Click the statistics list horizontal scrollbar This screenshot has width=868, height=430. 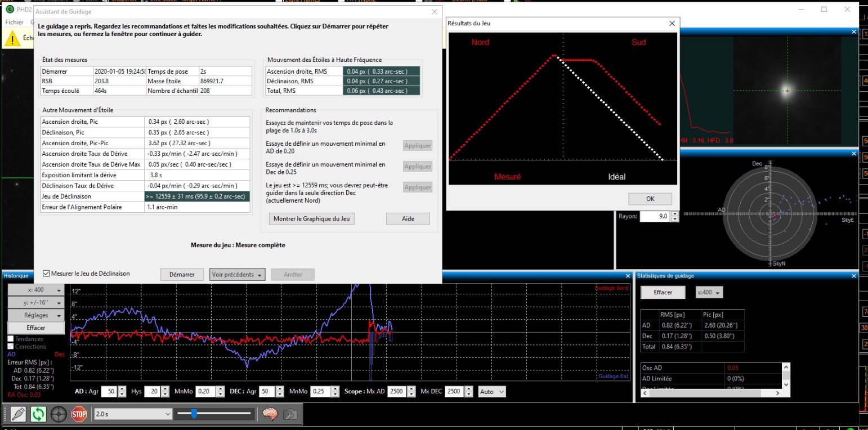[712, 393]
